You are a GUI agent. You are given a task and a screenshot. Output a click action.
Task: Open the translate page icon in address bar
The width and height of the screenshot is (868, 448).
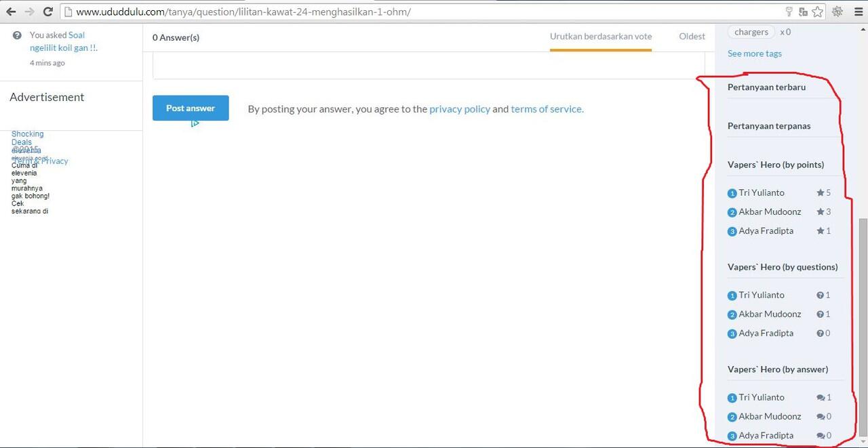click(x=803, y=12)
